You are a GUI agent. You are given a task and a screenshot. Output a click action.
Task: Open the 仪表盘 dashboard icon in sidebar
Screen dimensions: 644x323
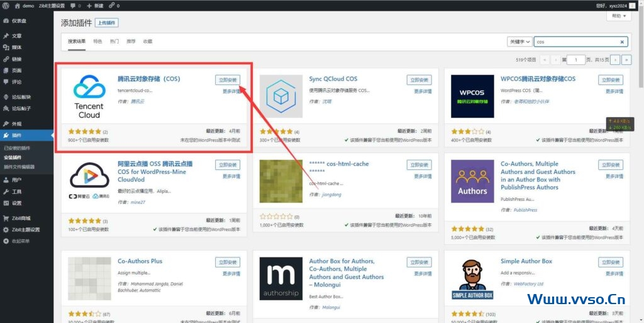[6, 21]
